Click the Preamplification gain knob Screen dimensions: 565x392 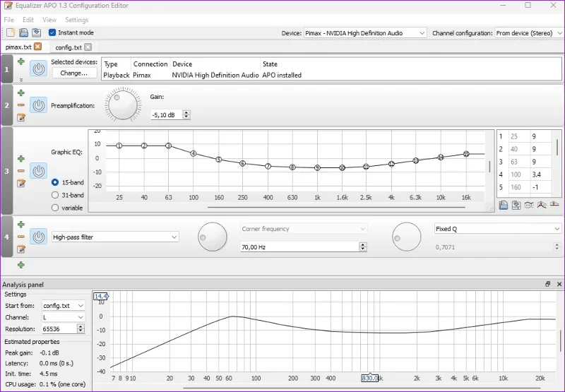[123, 105]
